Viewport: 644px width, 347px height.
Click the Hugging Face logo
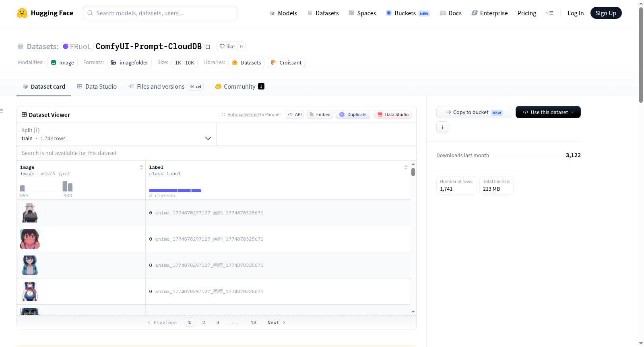[x=45, y=13]
